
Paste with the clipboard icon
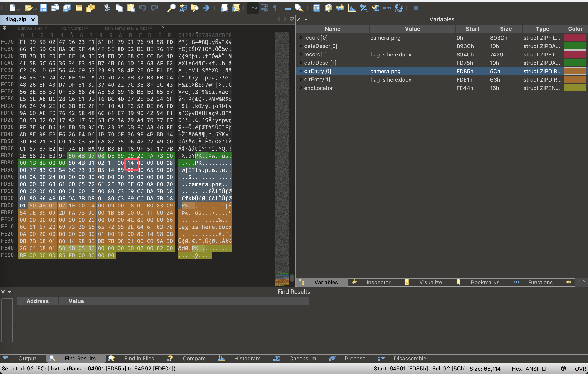[x=131, y=8]
